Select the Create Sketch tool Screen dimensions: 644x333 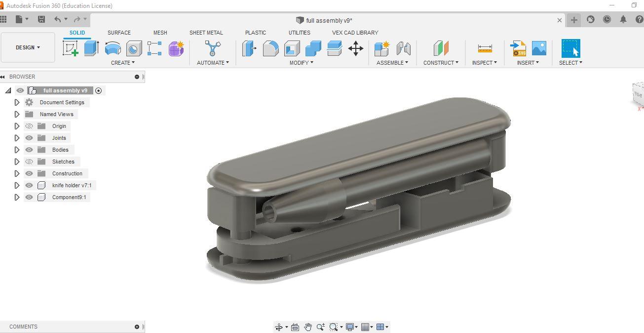pyautogui.click(x=71, y=48)
